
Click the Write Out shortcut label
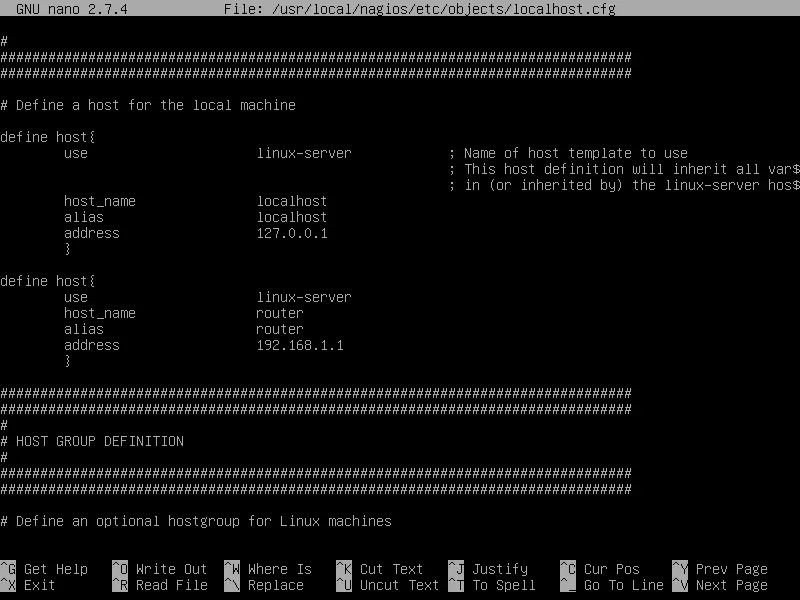(171, 569)
